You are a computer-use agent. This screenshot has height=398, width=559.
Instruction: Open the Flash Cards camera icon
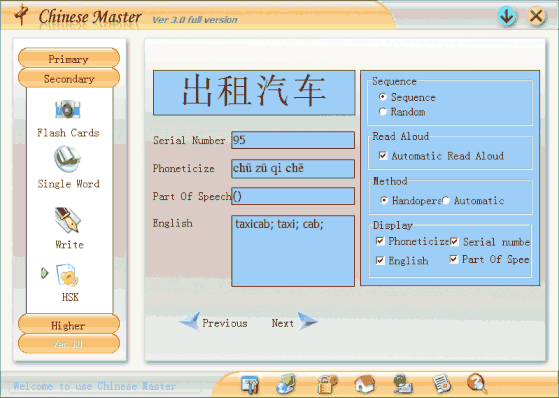point(68,109)
